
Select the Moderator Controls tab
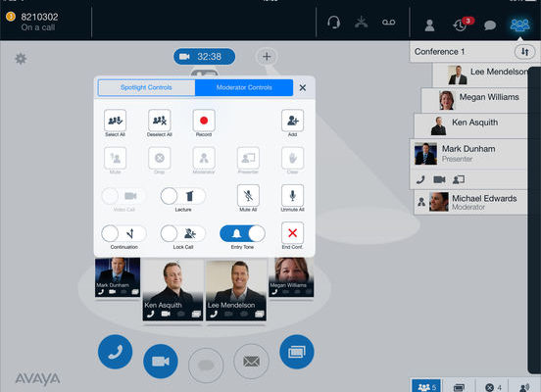(244, 87)
